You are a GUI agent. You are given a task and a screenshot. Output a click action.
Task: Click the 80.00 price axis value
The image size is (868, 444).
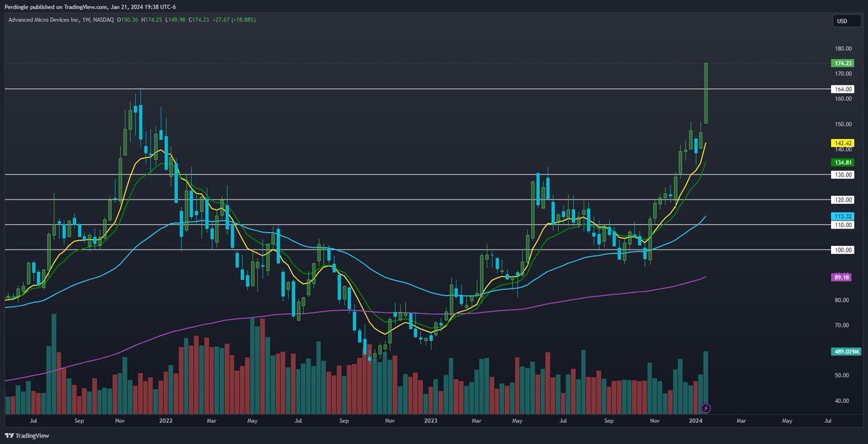pos(842,300)
